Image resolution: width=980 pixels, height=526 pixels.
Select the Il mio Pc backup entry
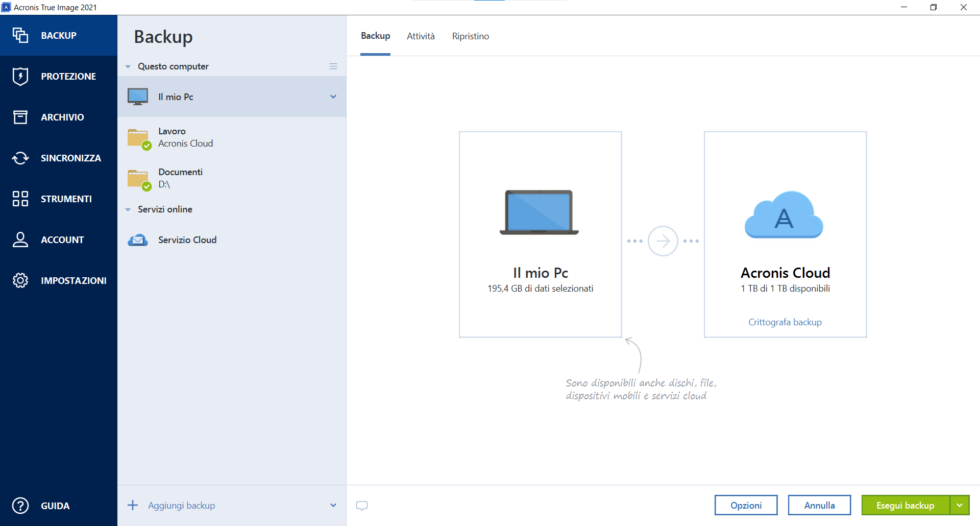[x=232, y=97]
